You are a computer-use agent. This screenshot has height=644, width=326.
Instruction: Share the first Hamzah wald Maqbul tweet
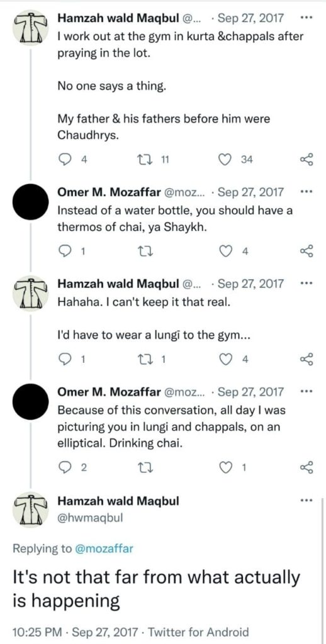pos(306,160)
